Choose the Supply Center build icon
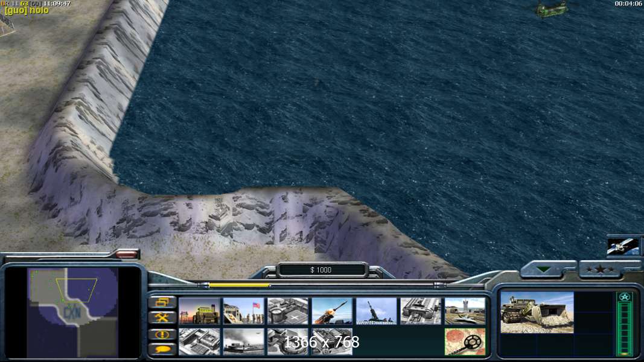 288,311
